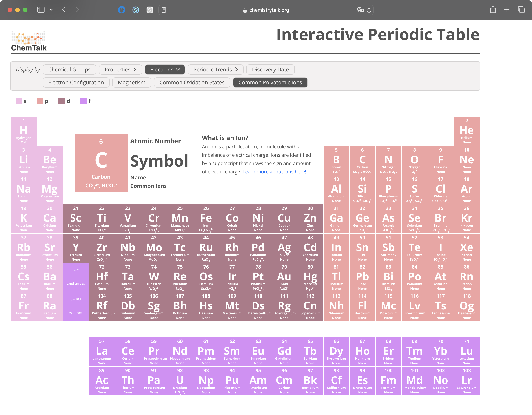The width and height of the screenshot is (532, 415).
Task: Select the Mercury (Hg) element tile
Action: coord(310,277)
